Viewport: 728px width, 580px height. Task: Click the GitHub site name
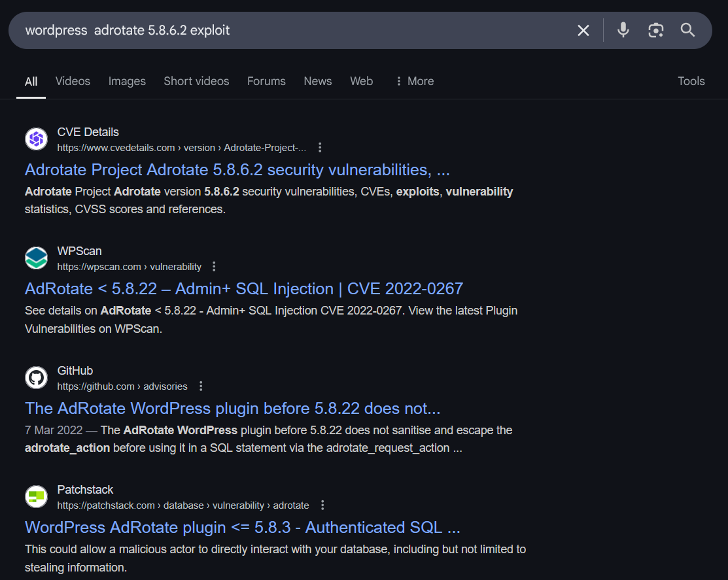pos(75,371)
